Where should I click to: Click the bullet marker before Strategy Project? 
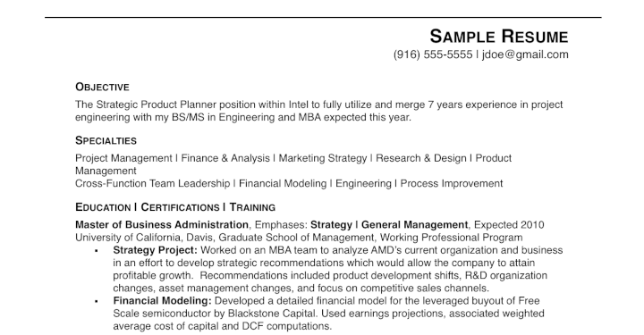point(97,251)
